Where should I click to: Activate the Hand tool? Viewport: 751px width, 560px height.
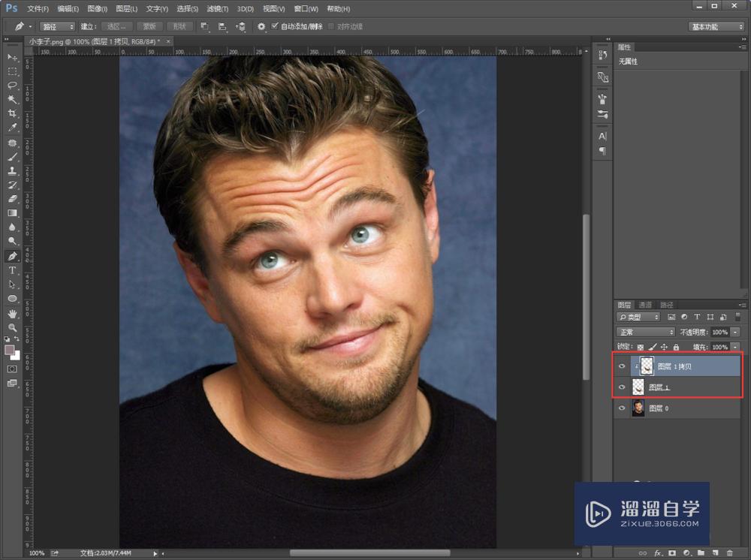tap(12, 314)
